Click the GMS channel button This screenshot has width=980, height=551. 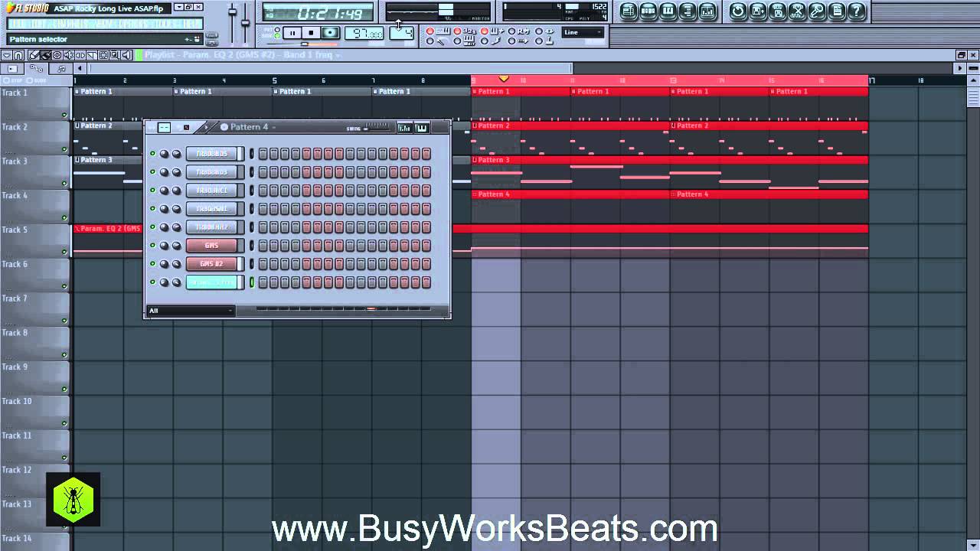(212, 246)
